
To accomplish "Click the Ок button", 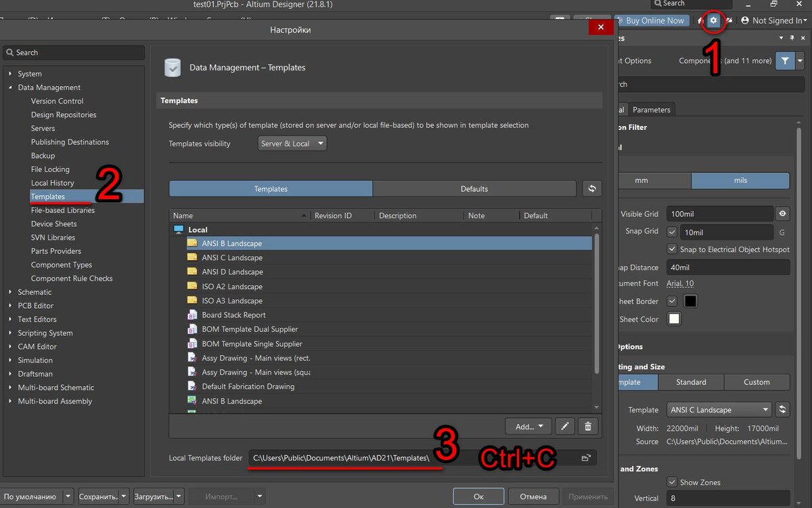I will pos(478,496).
